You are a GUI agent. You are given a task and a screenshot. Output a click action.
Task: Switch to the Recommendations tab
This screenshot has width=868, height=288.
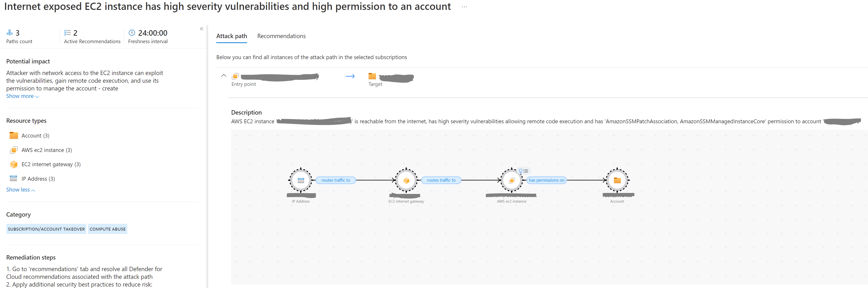[x=281, y=36]
